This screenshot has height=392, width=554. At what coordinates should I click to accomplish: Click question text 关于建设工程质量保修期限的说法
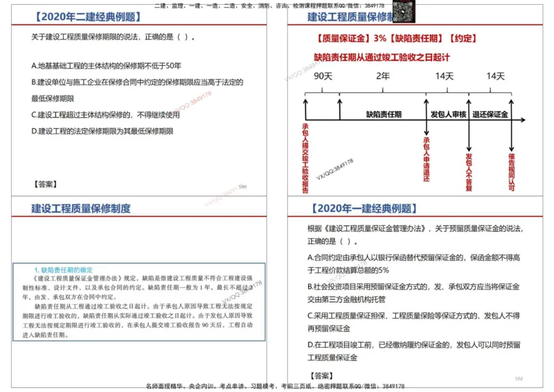113,37
